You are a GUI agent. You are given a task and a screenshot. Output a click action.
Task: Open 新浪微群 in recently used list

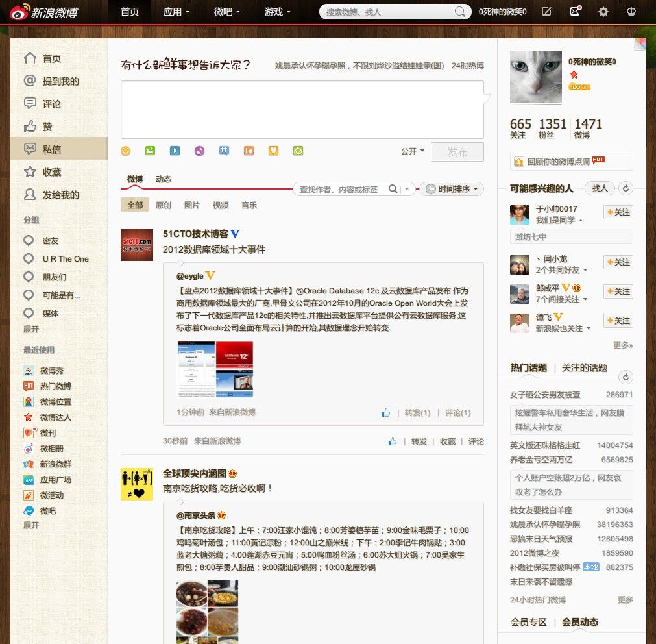tap(56, 464)
